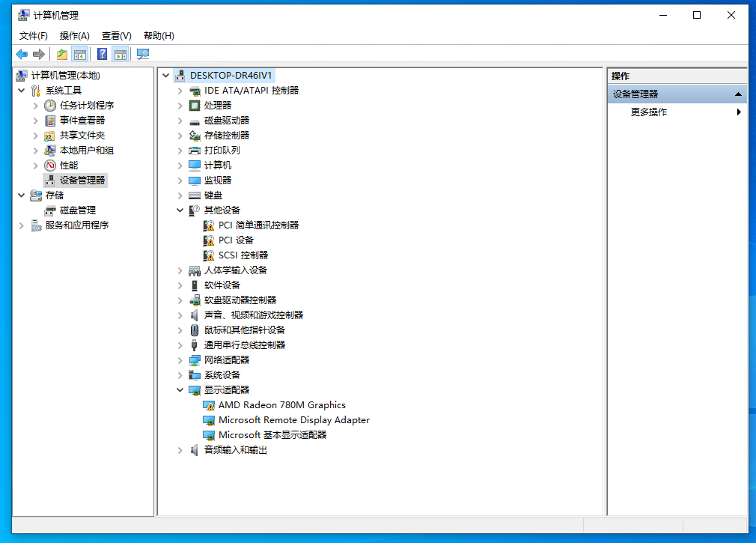Select 设备管理器 in the left tree
Viewport: 756px width, 543px height.
tap(82, 181)
